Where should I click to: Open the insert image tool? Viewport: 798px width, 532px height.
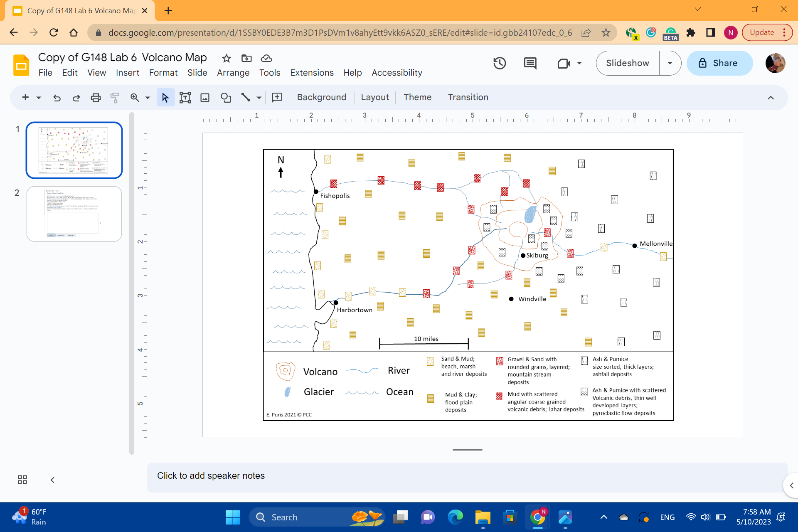(x=205, y=97)
